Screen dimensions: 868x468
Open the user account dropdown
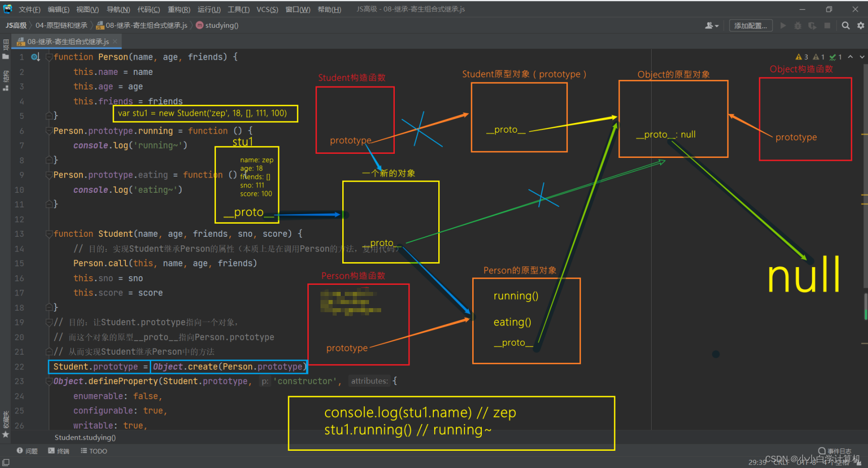click(x=712, y=25)
